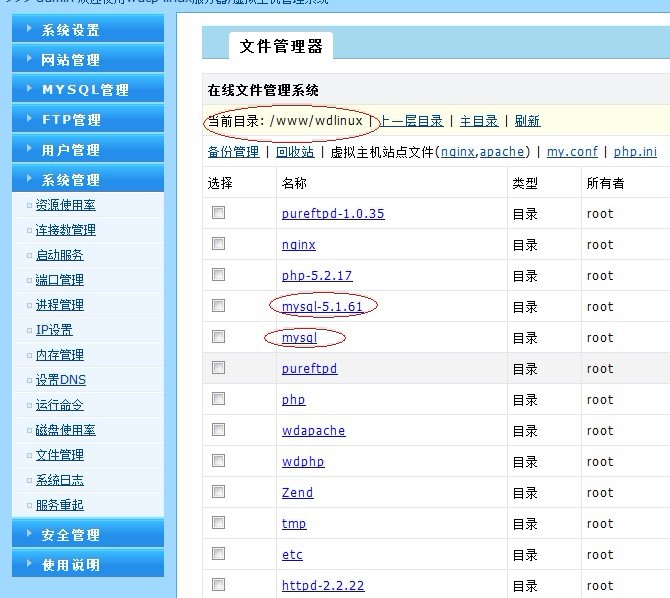Image resolution: width=670 pixels, height=598 pixels.
Task: Open the php.ini file link
Action: coord(635,152)
